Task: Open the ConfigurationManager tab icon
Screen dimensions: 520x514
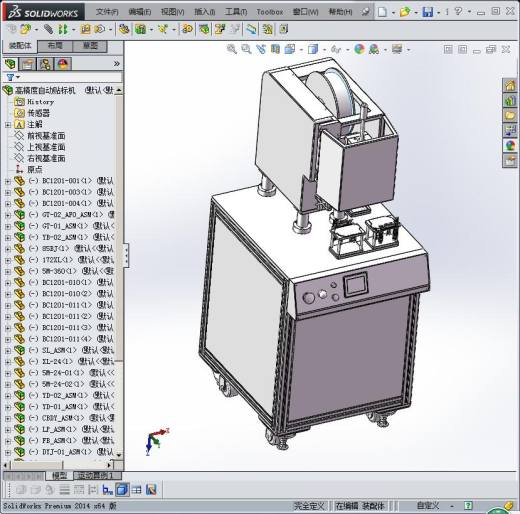Action: pyautogui.click(x=45, y=64)
